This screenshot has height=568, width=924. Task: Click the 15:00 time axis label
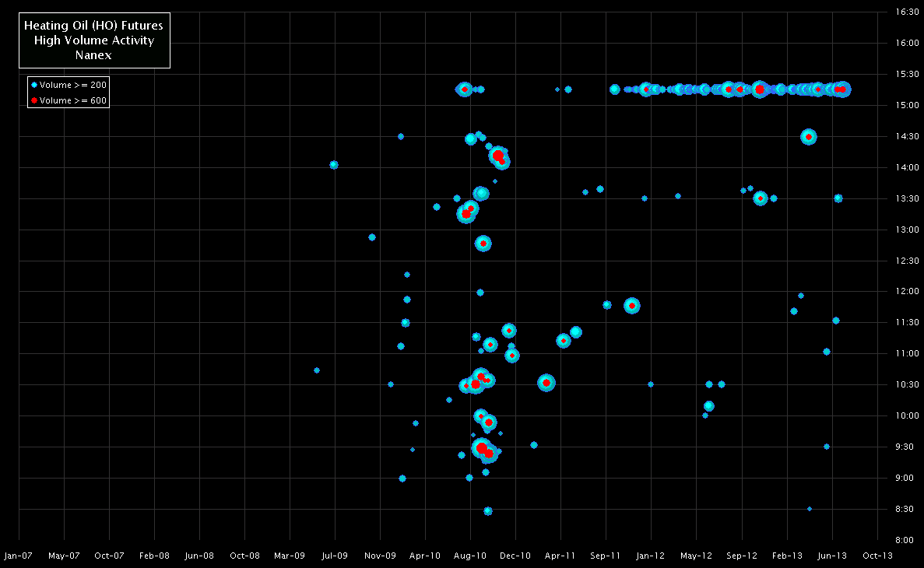tap(907, 106)
